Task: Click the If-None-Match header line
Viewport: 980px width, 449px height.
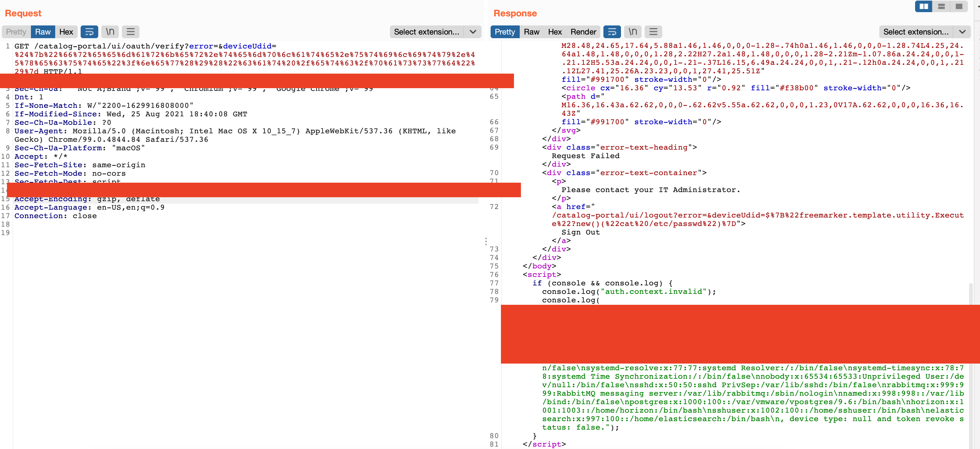Action: click(x=104, y=105)
